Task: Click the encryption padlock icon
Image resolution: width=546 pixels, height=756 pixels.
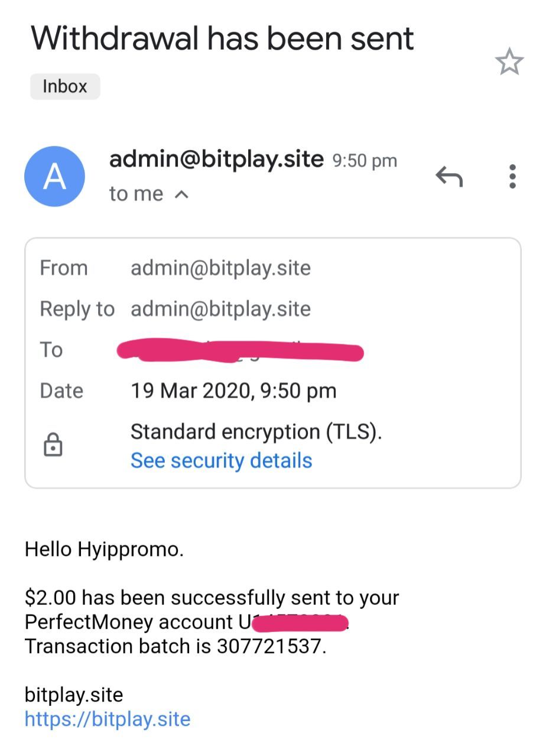Action: pos(53,445)
